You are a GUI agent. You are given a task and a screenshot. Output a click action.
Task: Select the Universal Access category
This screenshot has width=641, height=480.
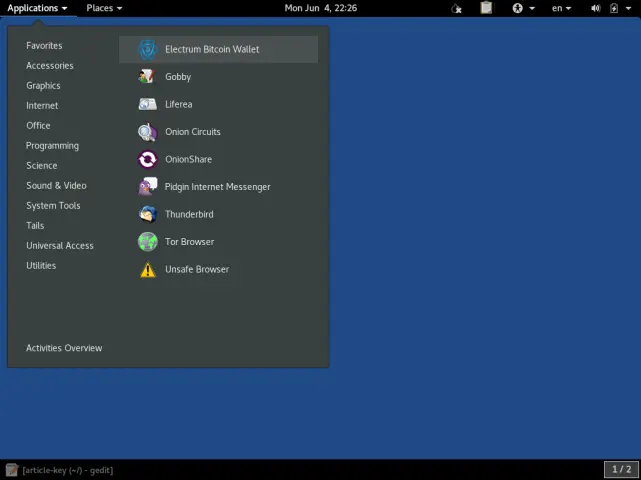tap(60, 246)
